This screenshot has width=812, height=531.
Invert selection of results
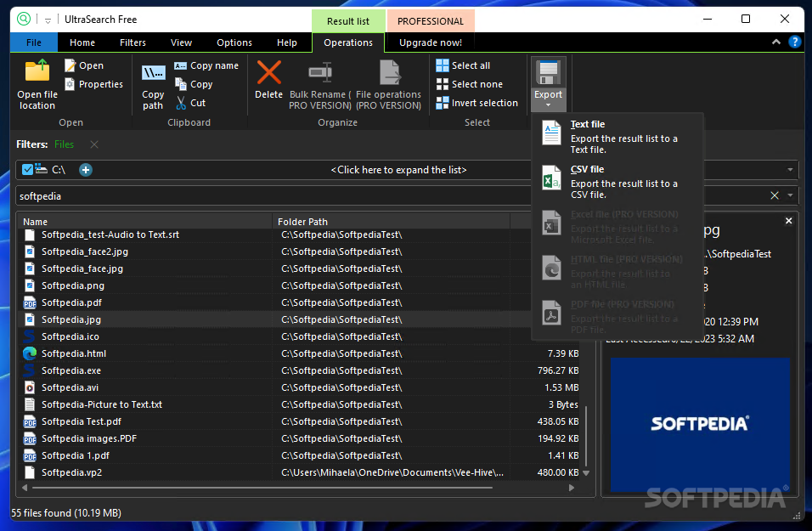477,103
